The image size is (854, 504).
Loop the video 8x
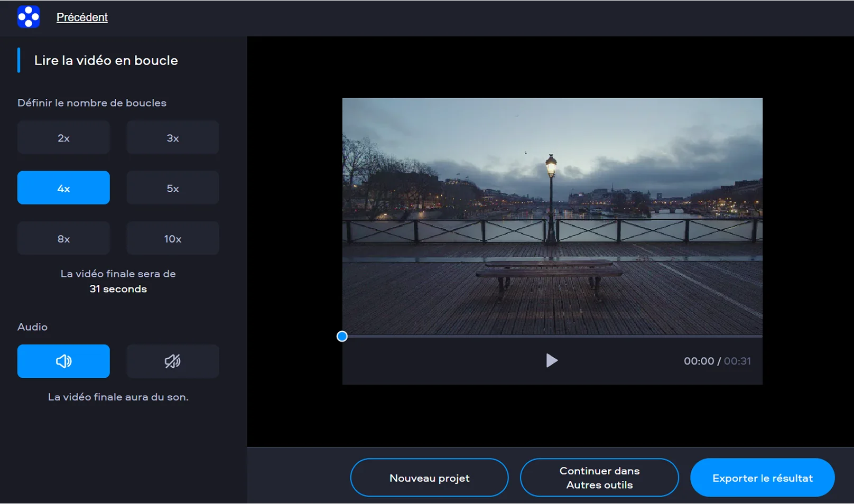[x=63, y=239]
